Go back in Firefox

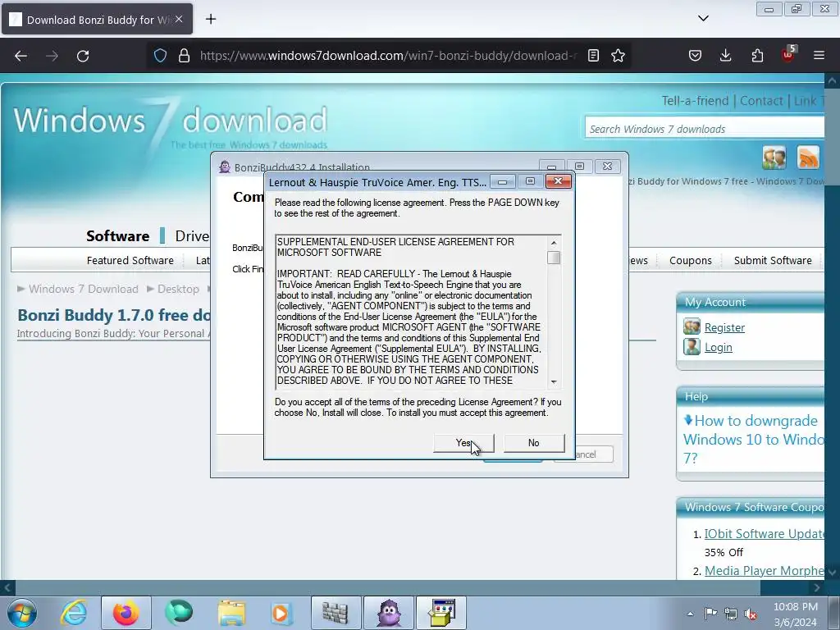(21, 56)
